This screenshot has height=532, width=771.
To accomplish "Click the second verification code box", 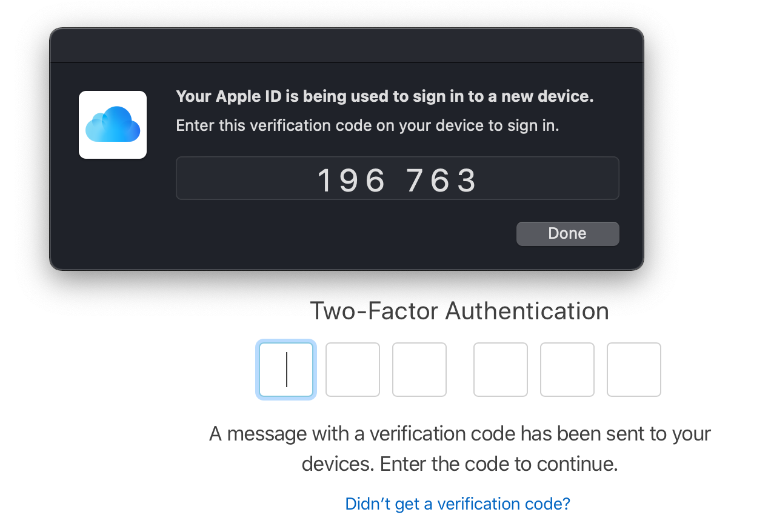I will pos(352,369).
